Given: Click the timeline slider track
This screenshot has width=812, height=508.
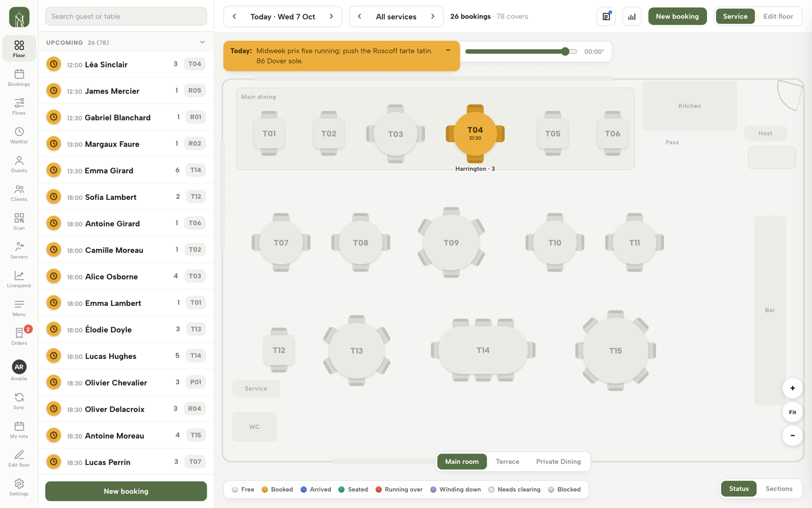Looking at the screenshot, I should [521, 51].
